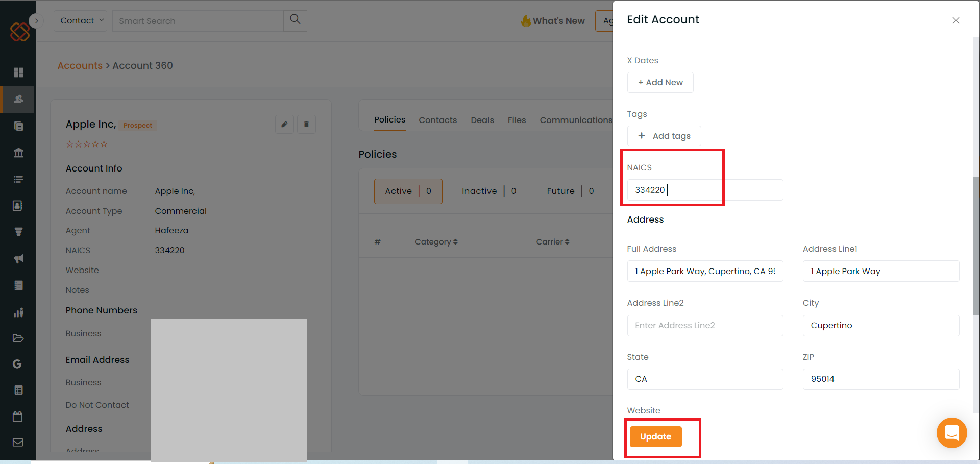The width and height of the screenshot is (980, 464).
Task: Open the bank building icon in sidebar
Action: point(18,153)
